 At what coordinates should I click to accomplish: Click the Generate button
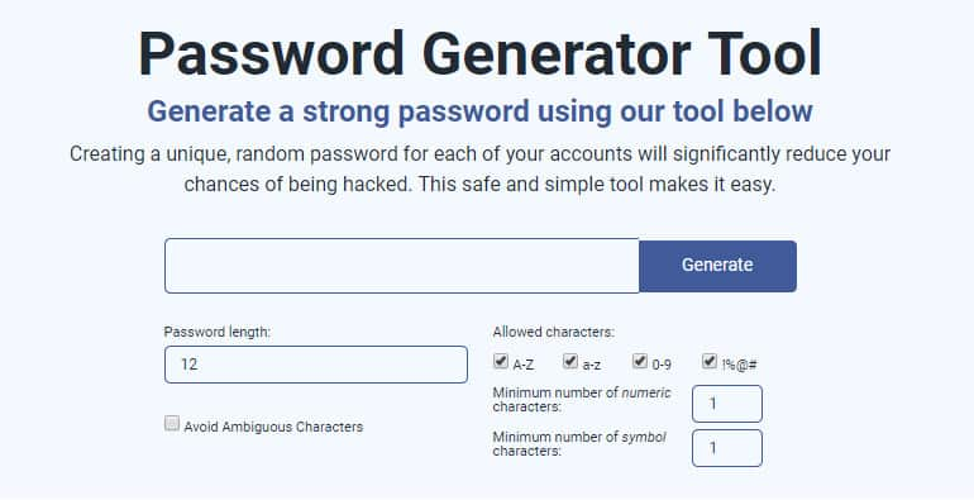717,265
